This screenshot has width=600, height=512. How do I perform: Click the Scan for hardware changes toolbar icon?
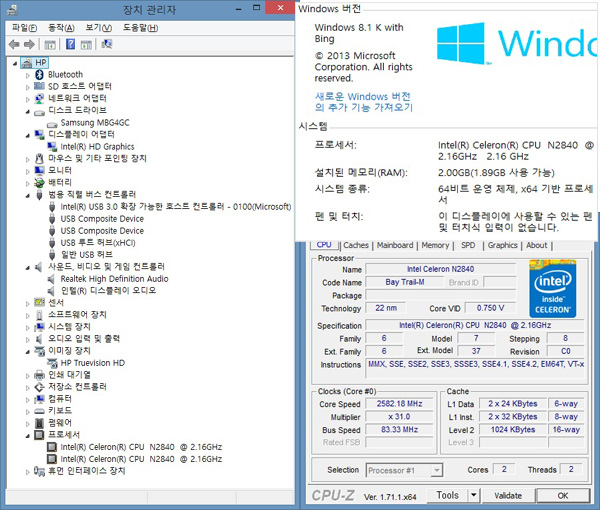coord(106,44)
